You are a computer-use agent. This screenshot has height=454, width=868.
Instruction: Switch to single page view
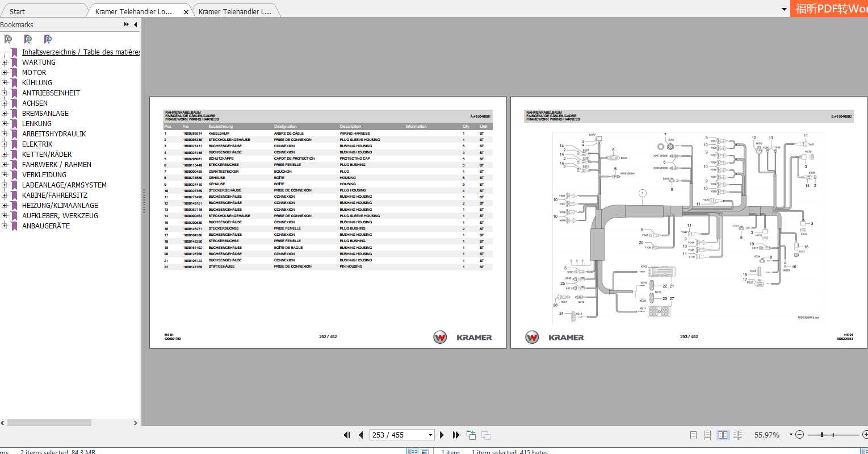(693, 435)
